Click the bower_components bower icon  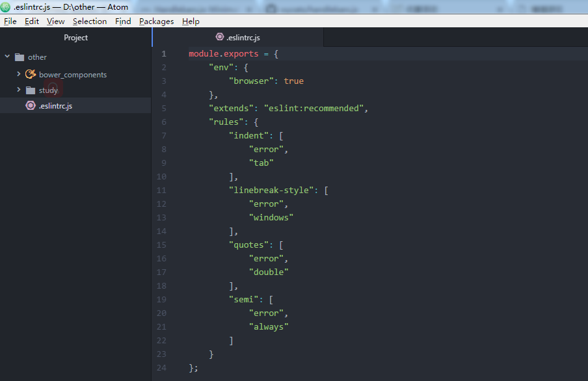(x=31, y=74)
